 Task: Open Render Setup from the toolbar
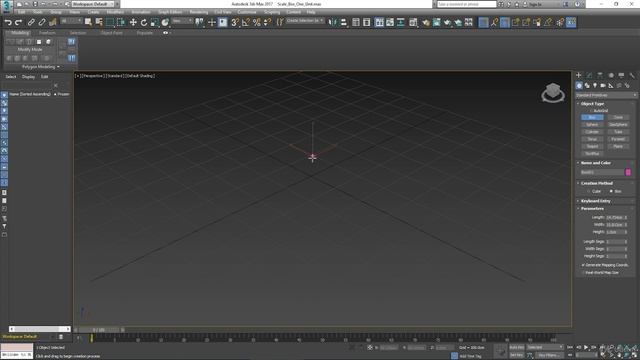pyautogui.click(x=426, y=22)
